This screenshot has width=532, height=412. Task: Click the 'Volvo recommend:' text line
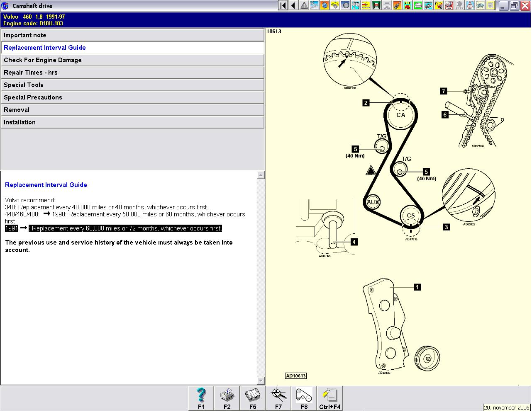pos(30,200)
